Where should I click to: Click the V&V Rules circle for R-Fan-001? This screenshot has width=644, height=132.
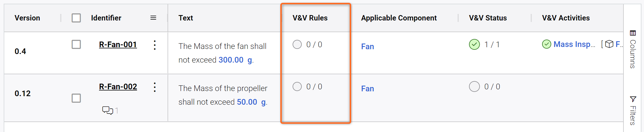297,44
